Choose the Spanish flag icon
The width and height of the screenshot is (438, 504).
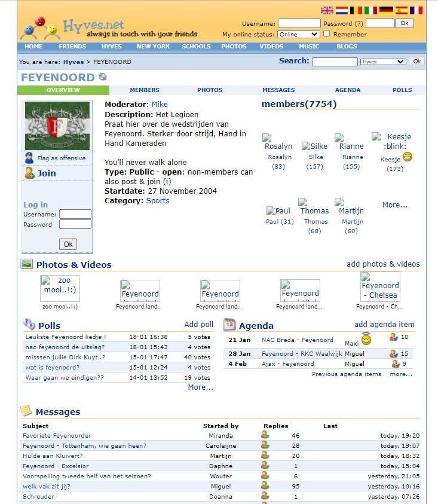tap(401, 10)
